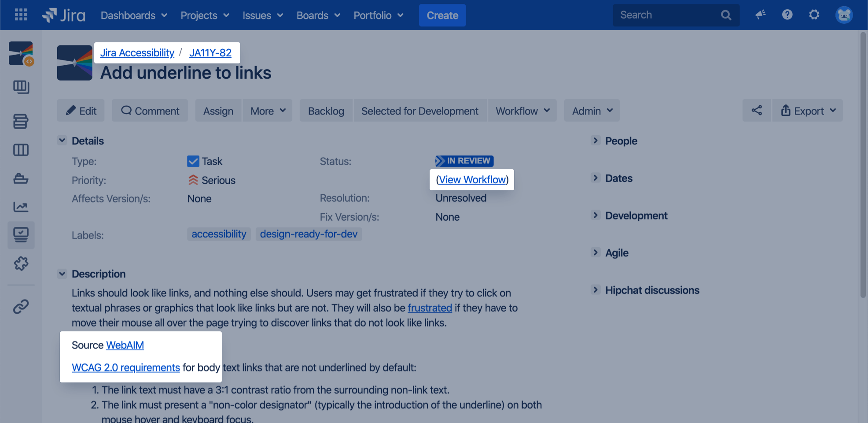Click the Assign button
This screenshot has height=423, width=868.
pyautogui.click(x=218, y=111)
